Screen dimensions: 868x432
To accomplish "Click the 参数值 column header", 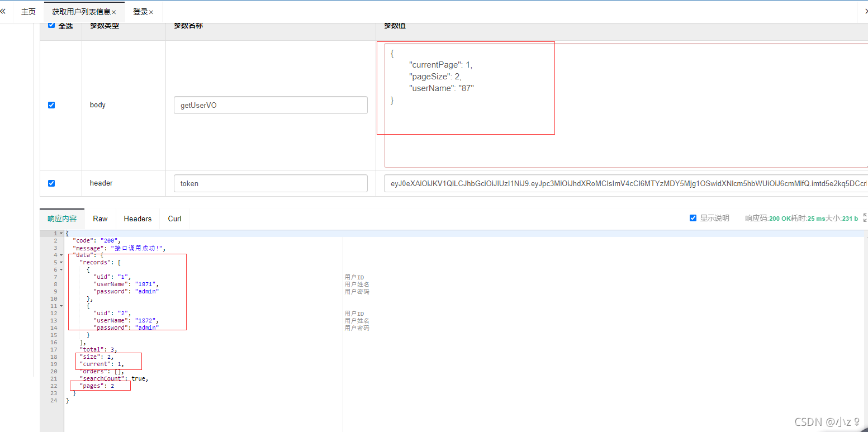I will [395, 26].
